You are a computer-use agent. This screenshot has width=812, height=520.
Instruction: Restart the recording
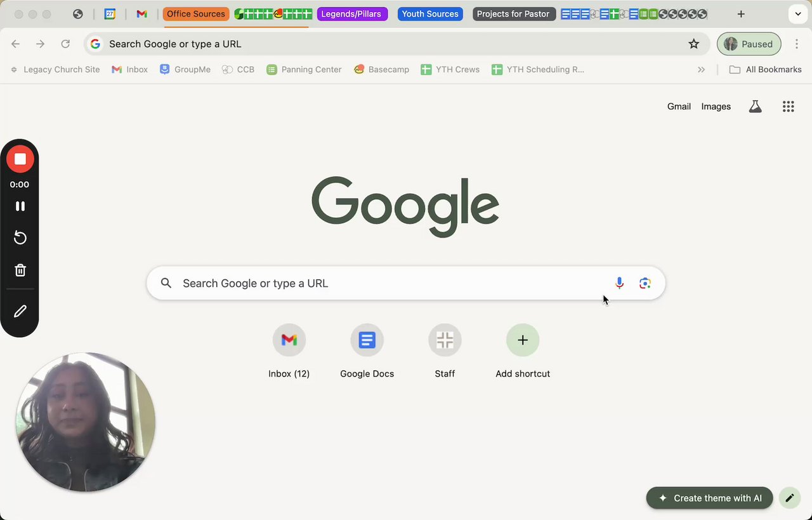click(20, 238)
